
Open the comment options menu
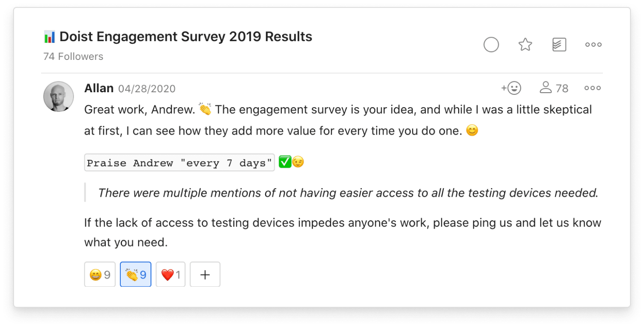tap(592, 88)
